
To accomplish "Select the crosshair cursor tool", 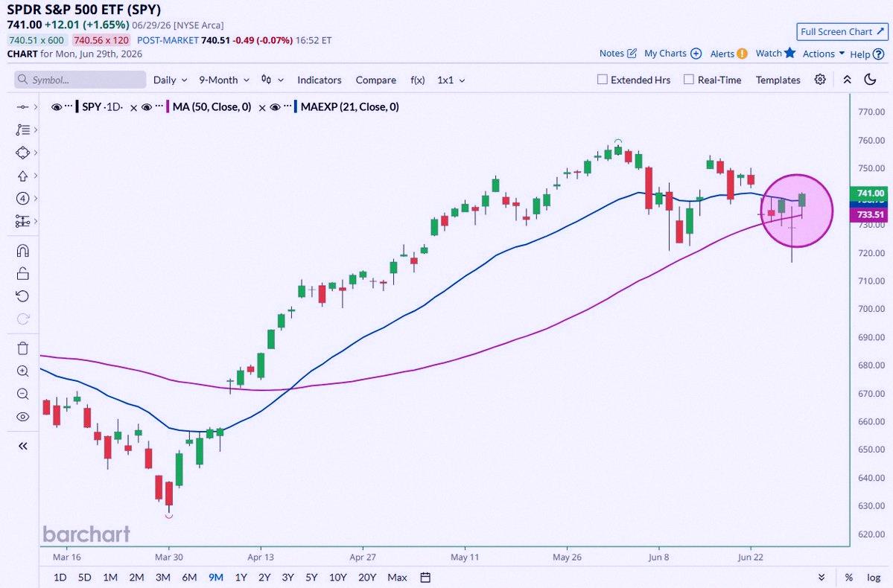I will (22, 107).
